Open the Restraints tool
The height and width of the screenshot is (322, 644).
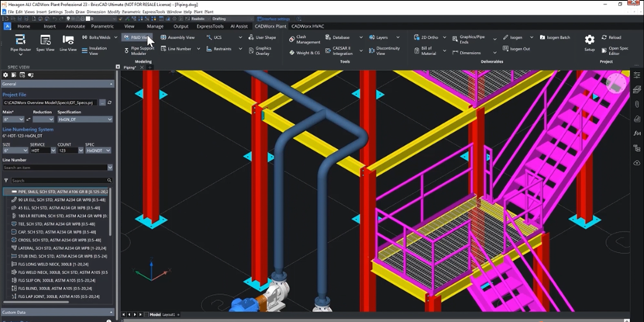pos(219,49)
